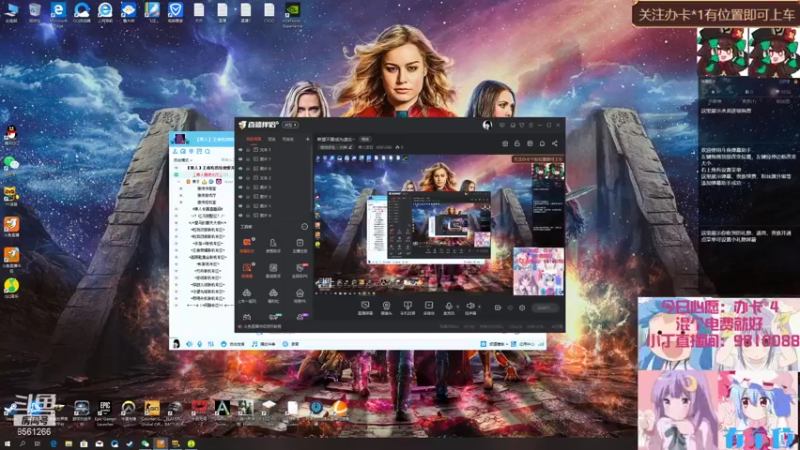The image size is (800, 450).
Task: Open the mixer sliders icon in chat window bottom bar
Action: pos(211,344)
